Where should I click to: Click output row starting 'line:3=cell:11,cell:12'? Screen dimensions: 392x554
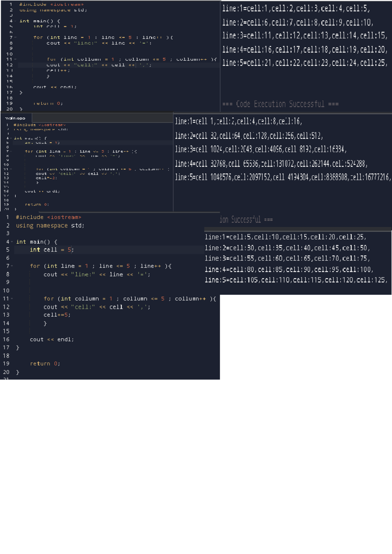pyautogui.click(x=305, y=36)
